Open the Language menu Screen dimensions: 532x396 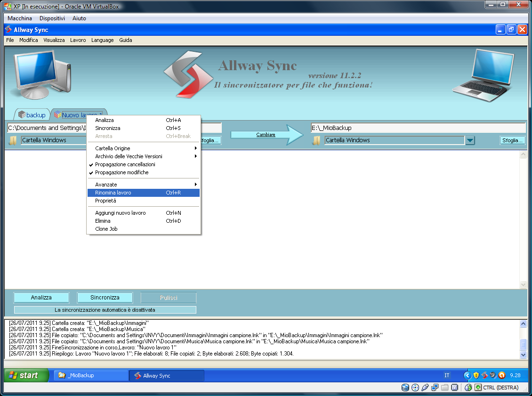pyautogui.click(x=103, y=40)
